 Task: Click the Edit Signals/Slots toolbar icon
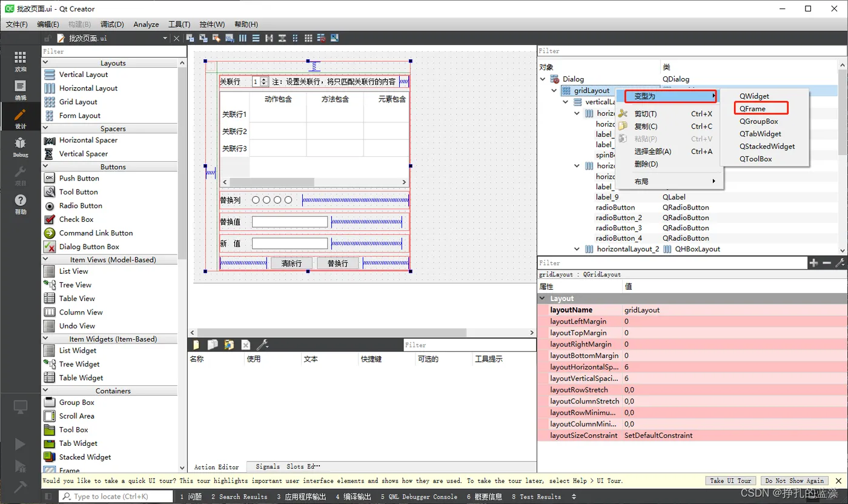pos(204,38)
